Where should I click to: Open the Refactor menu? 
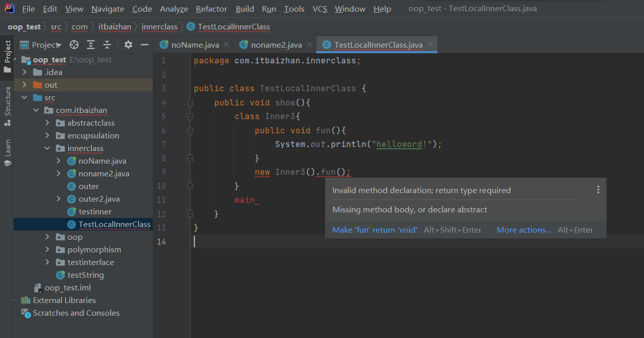click(212, 9)
